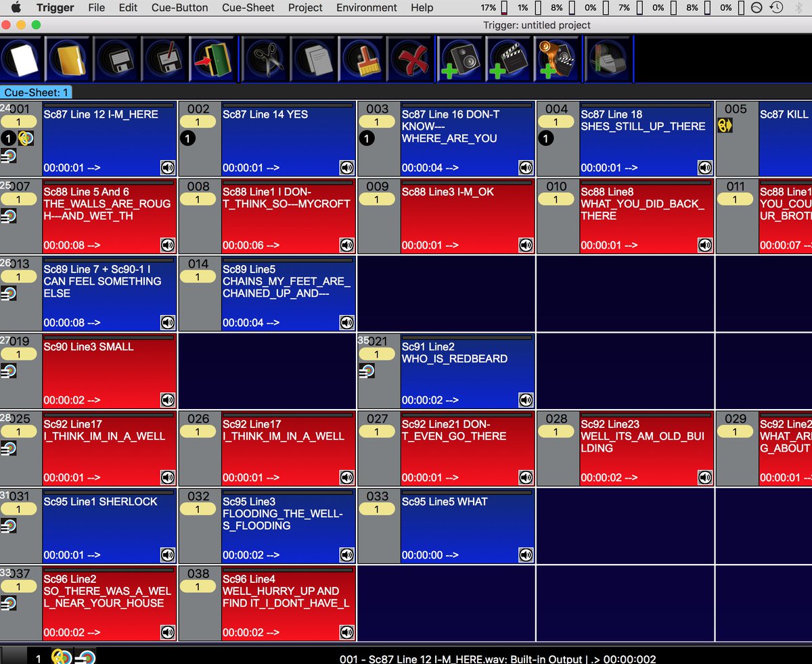Add an audio cue with the speaker plus icon
This screenshot has height=664, width=812.
click(460, 59)
